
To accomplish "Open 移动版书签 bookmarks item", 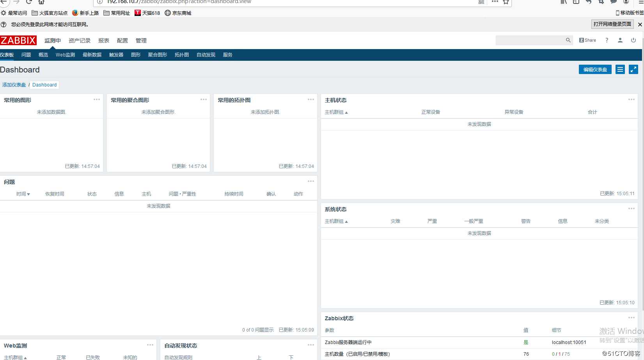I will [x=630, y=13].
